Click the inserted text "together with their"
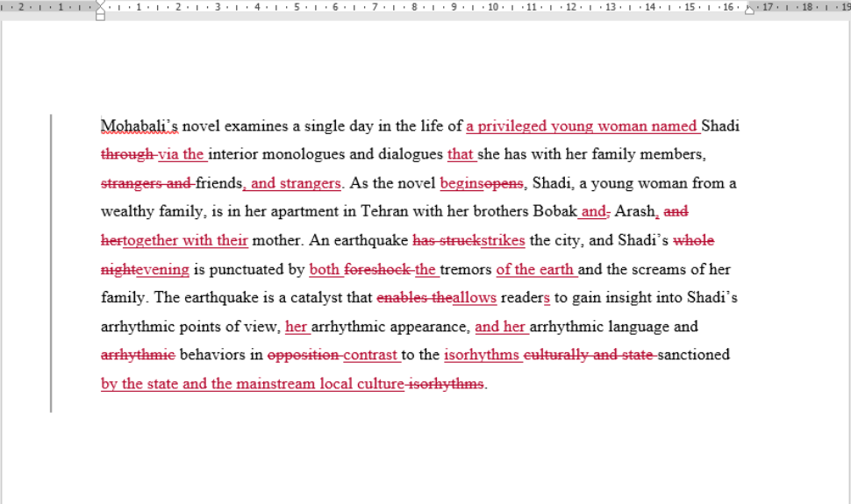Screen dimensions: 851x504 coord(185,241)
